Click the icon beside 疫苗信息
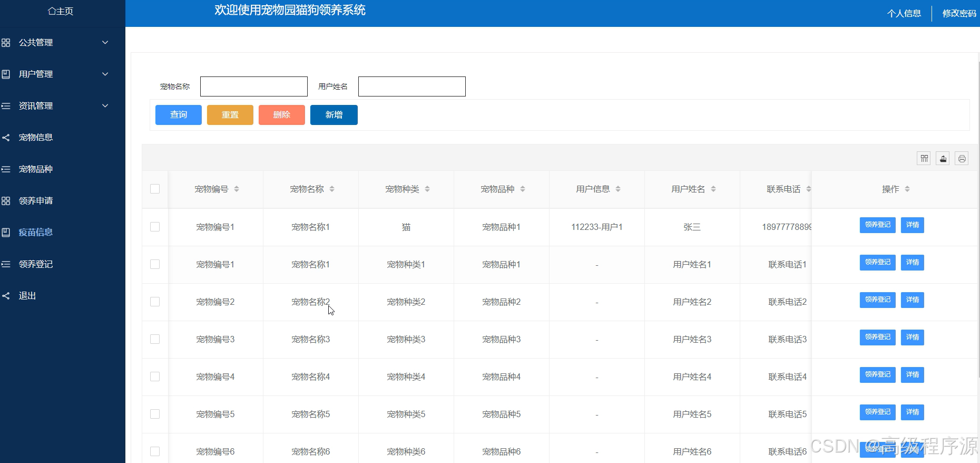The image size is (980, 463). click(x=6, y=233)
